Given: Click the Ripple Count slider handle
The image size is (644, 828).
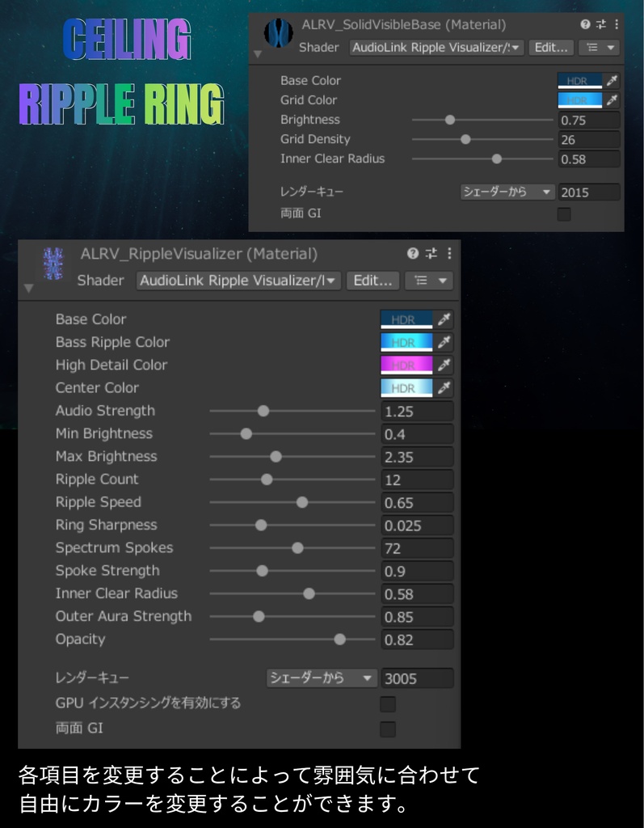Looking at the screenshot, I should (x=267, y=479).
